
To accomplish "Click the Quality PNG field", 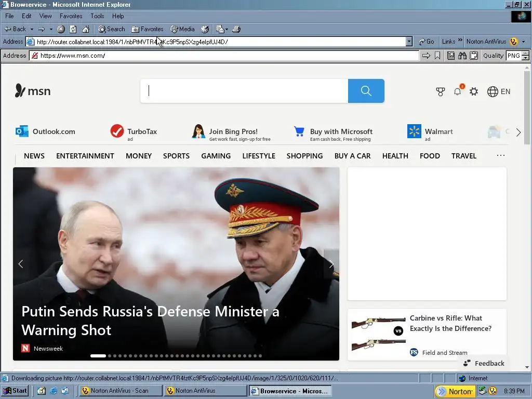I will (x=514, y=56).
